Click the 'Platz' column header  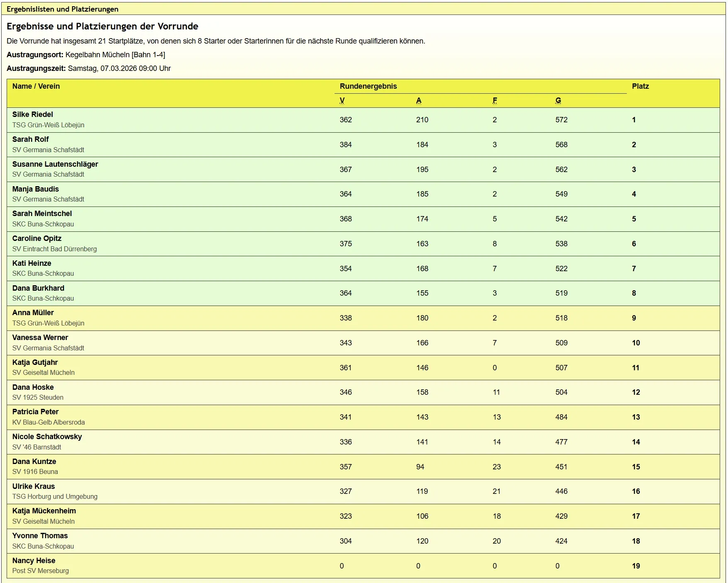640,86
